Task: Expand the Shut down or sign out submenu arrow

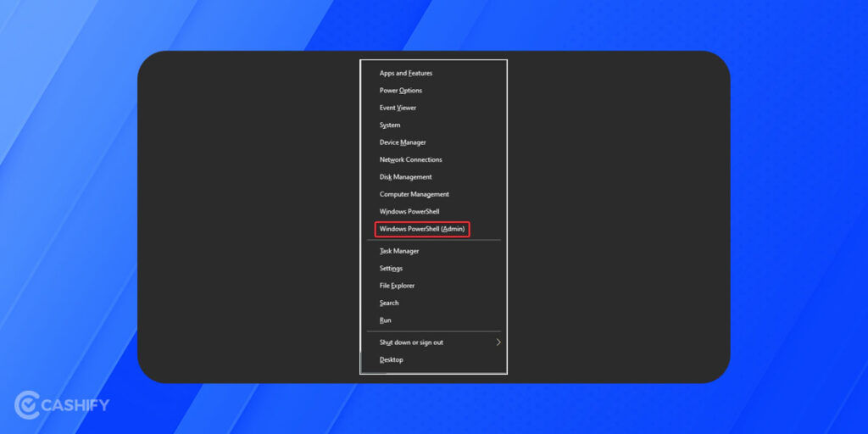Action: click(498, 342)
